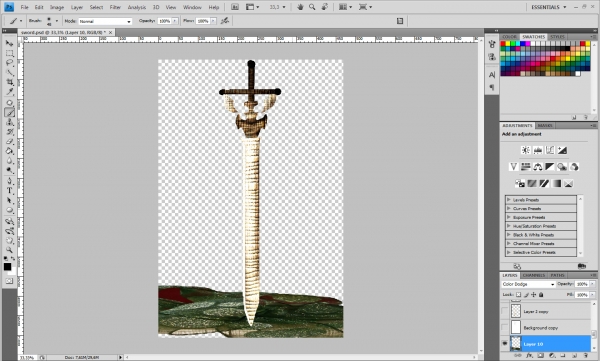This screenshot has height=361, width=600.
Task: Click the layer Fill percentage field
Action: click(x=582, y=294)
